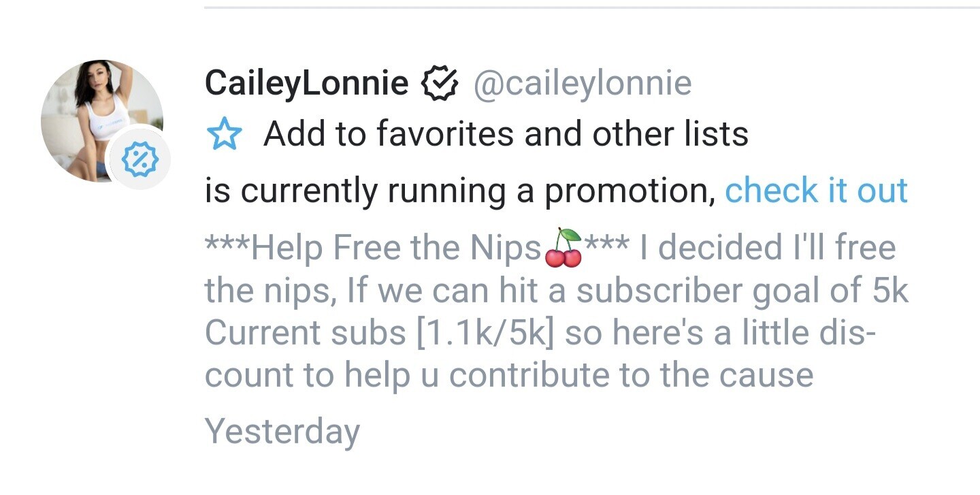The height and width of the screenshot is (495, 980).
Task: Open CaileyLonnie's profile picture
Action: click(95, 116)
